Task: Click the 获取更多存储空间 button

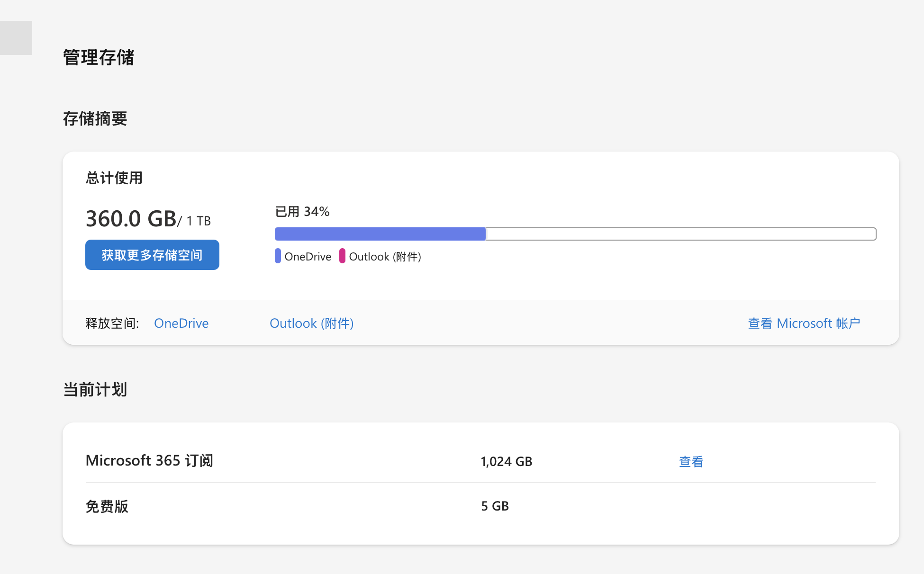Action: (152, 255)
